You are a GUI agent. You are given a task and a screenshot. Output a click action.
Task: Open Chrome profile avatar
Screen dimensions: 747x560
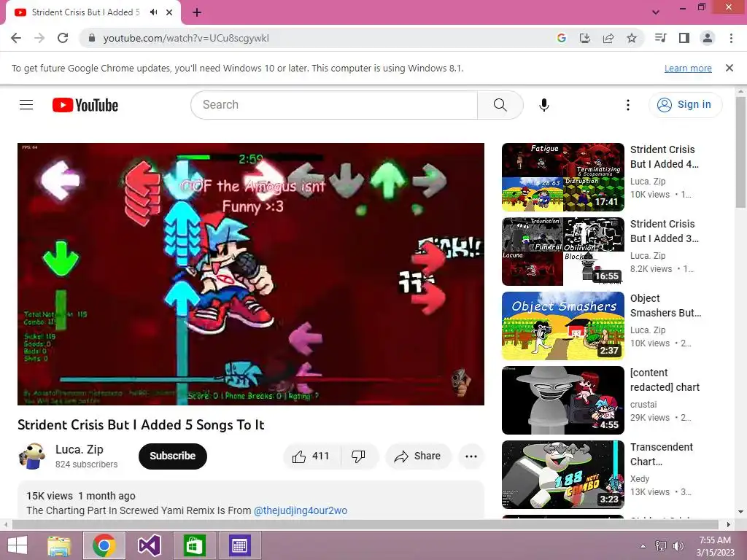[x=708, y=38]
